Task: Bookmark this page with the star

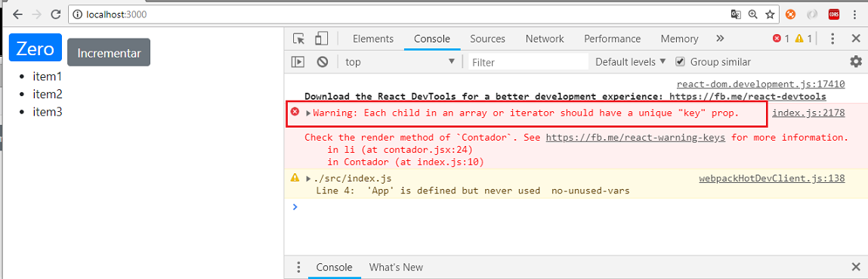Action: coord(770,15)
